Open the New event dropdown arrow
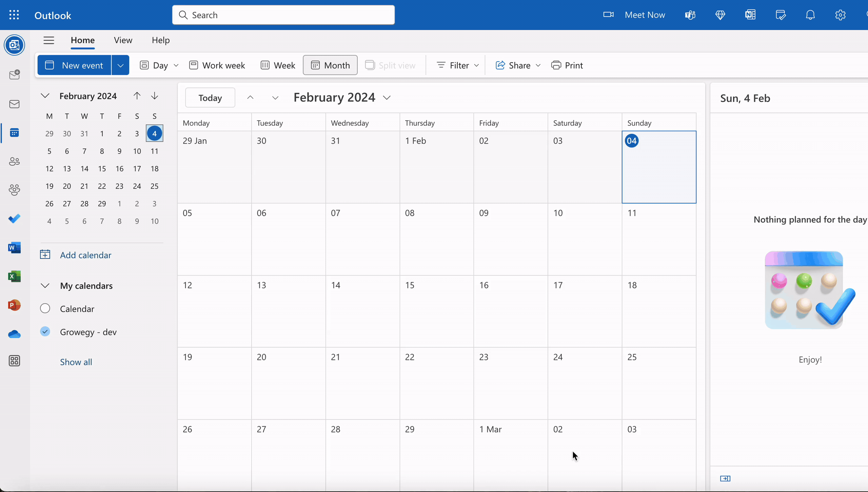Image resolution: width=868 pixels, height=492 pixels. [120, 65]
